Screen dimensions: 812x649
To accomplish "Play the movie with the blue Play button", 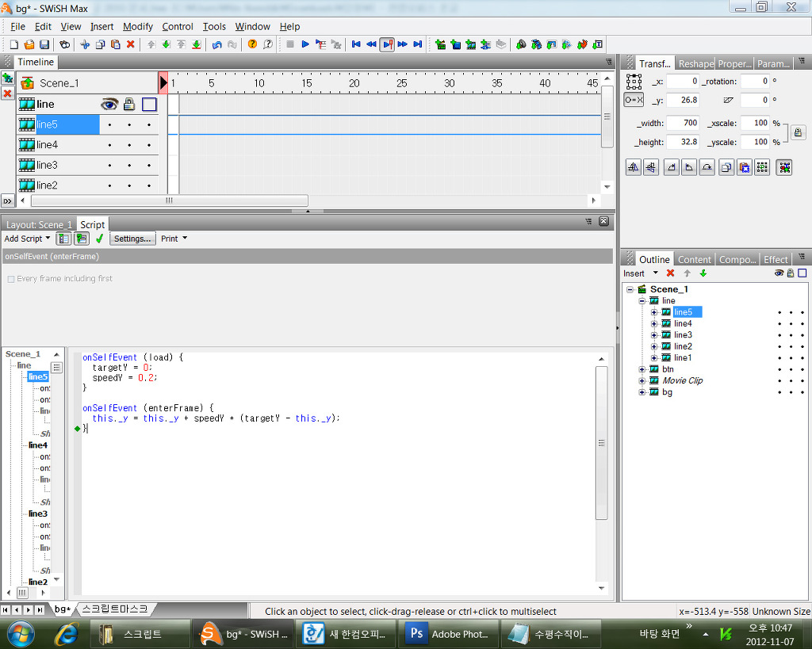I will tap(305, 44).
